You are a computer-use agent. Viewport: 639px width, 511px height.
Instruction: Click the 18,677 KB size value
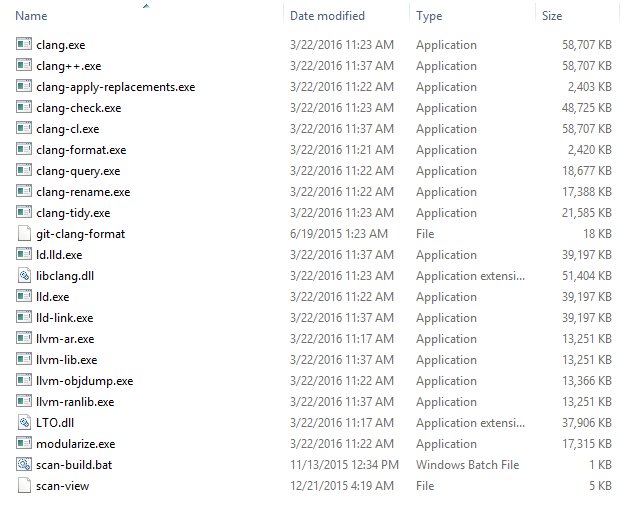[587, 171]
